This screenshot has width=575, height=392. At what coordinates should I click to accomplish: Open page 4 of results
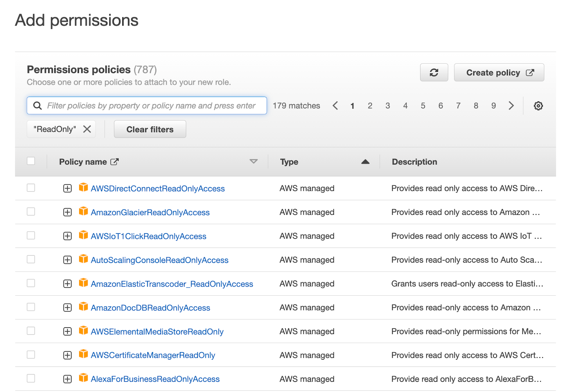click(x=405, y=106)
